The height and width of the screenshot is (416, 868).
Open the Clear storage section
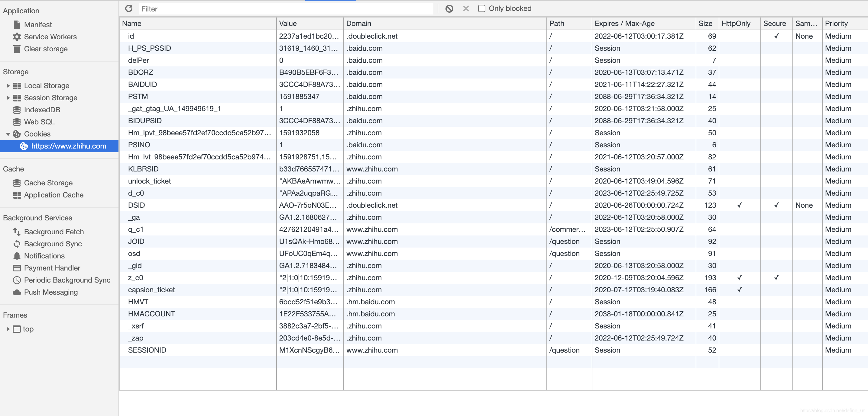tap(46, 49)
